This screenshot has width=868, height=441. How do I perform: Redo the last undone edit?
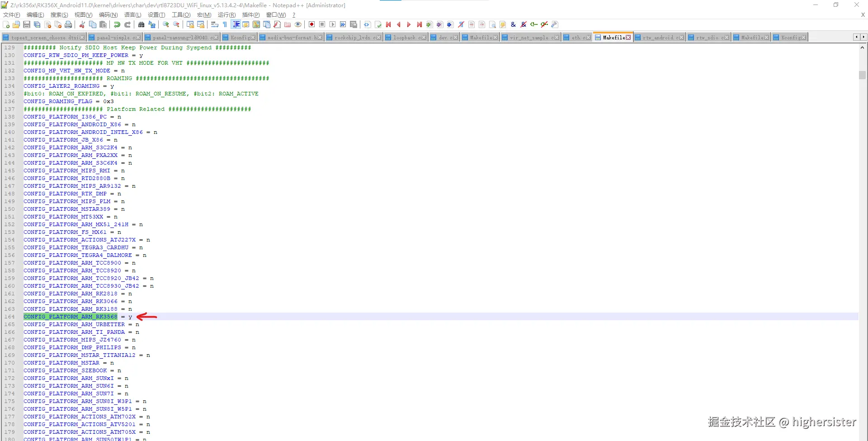click(x=127, y=24)
